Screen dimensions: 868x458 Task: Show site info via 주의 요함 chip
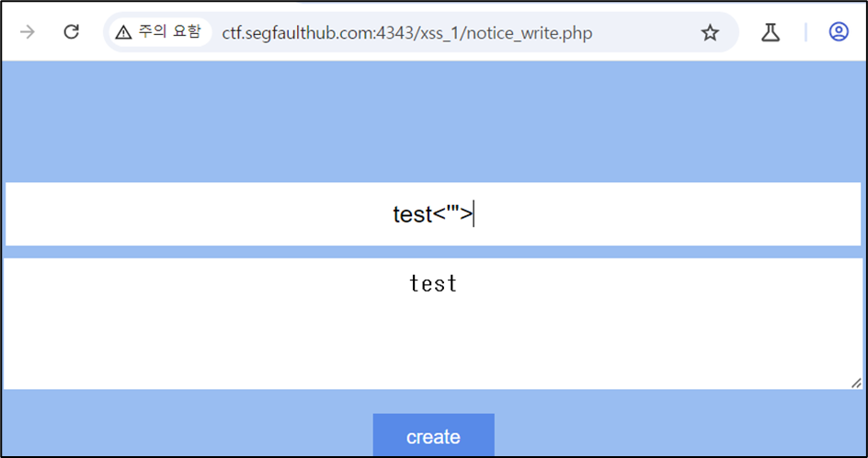160,32
